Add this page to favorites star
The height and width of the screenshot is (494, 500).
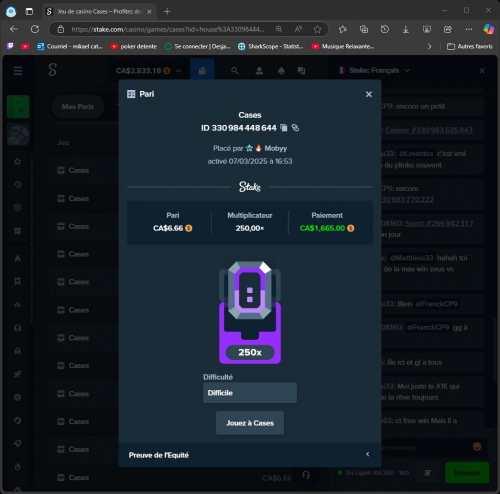click(317, 29)
